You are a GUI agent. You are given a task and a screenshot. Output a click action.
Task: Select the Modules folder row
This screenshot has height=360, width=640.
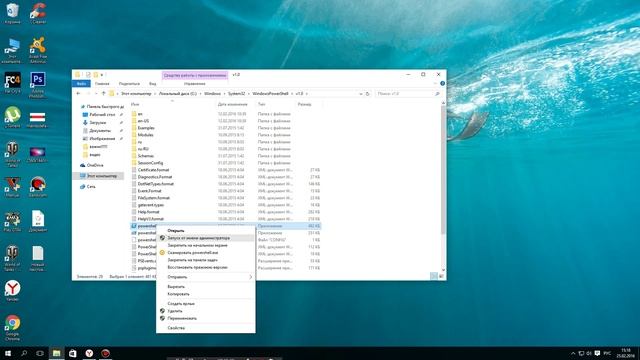tap(226, 135)
